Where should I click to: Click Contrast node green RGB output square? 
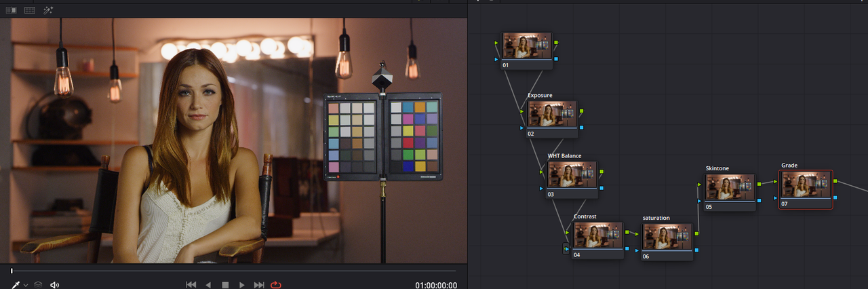coord(627,232)
